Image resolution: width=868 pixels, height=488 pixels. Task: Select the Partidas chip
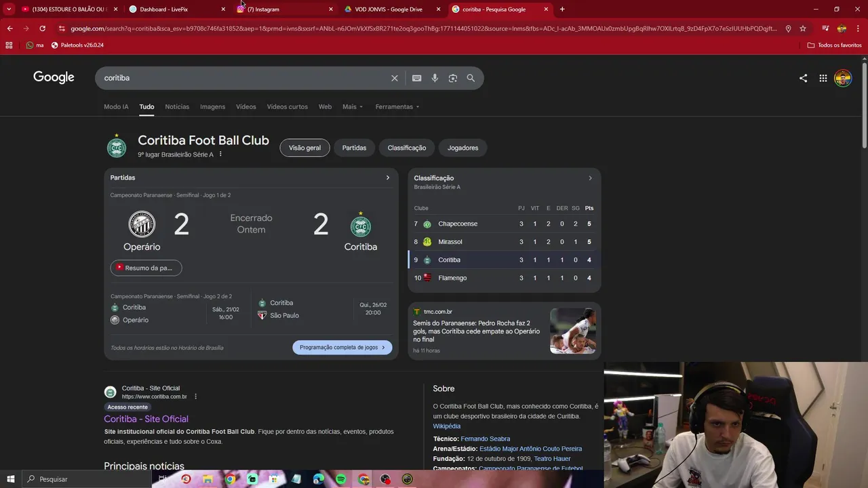point(354,148)
